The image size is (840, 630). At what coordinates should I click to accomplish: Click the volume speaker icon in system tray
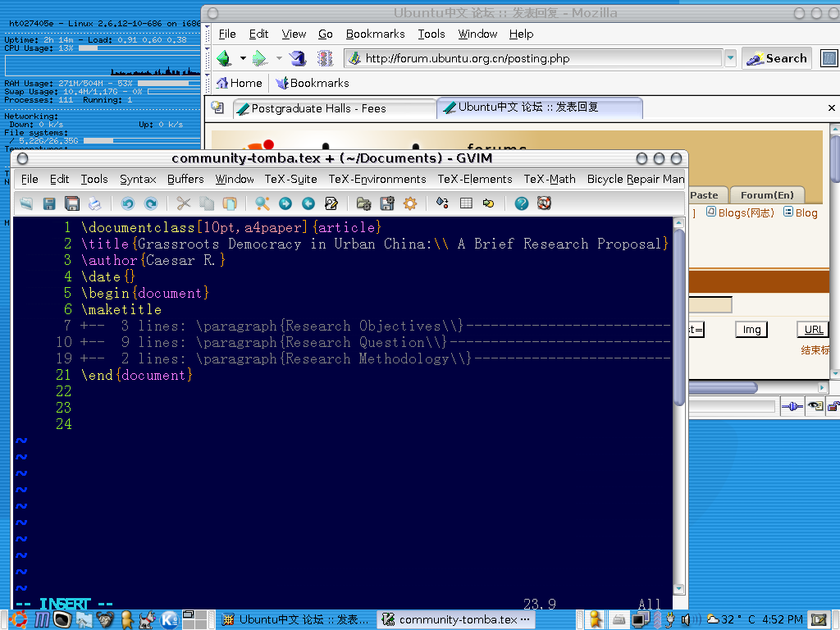click(687, 620)
